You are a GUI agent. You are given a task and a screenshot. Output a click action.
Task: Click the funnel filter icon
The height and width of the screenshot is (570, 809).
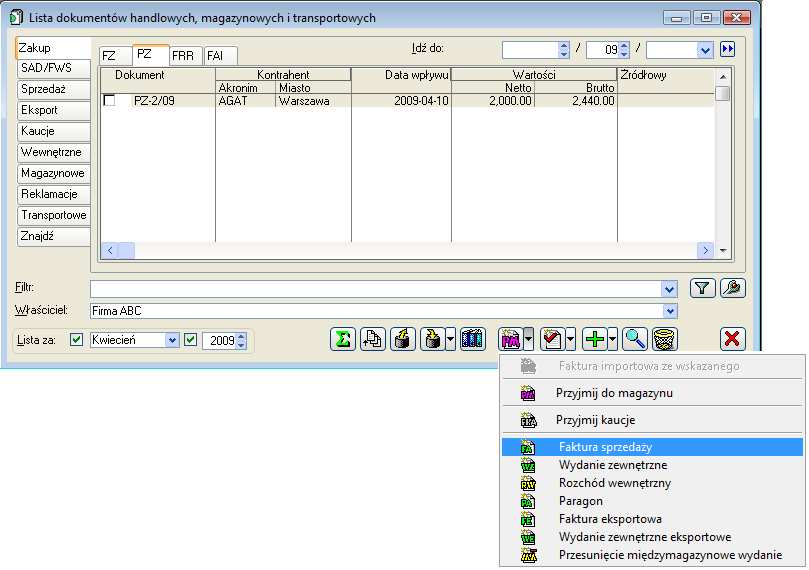click(702, 288)
